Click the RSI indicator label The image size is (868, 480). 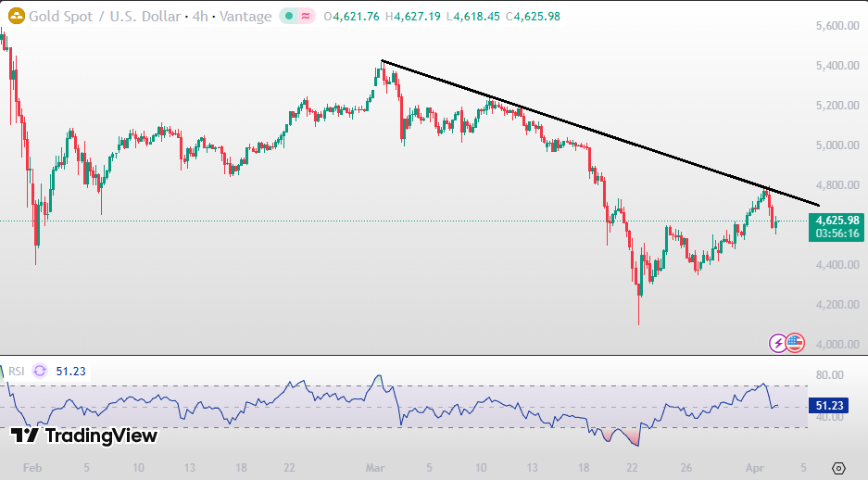click(17, 371)
